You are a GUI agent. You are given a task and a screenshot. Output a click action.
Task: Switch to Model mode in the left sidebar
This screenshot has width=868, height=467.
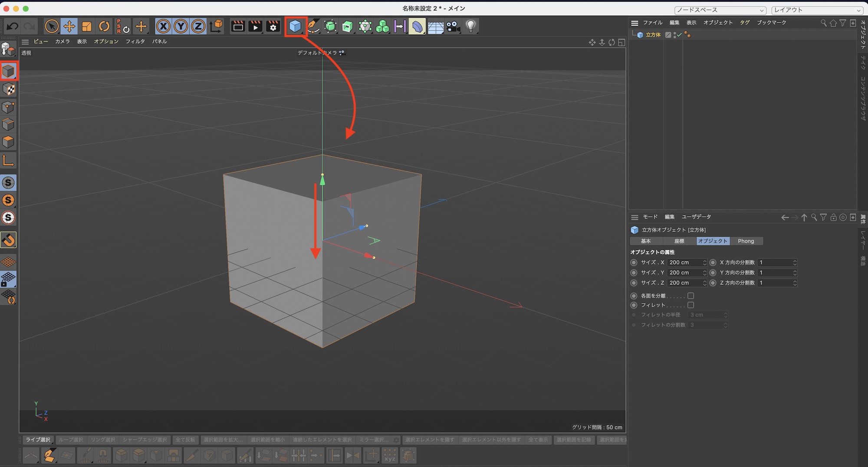coord(9,71)
